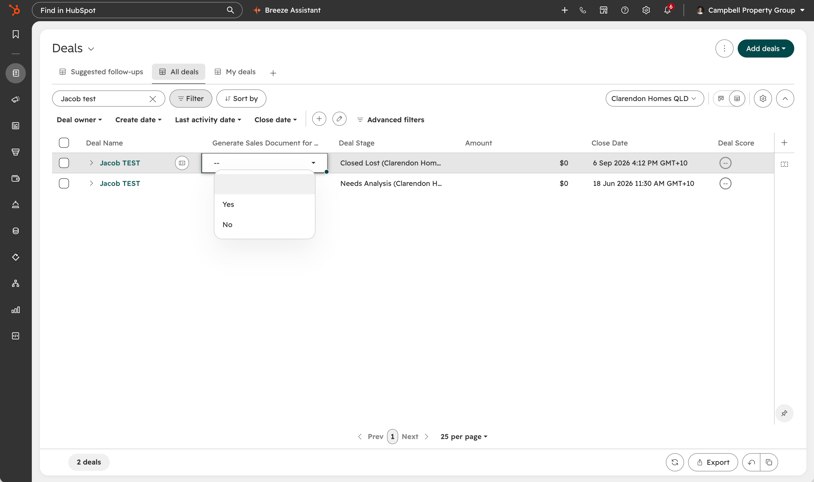The height and width of the screenshot is (482, 814).
Task: Click the Filter button
Action: pos(191,99)
